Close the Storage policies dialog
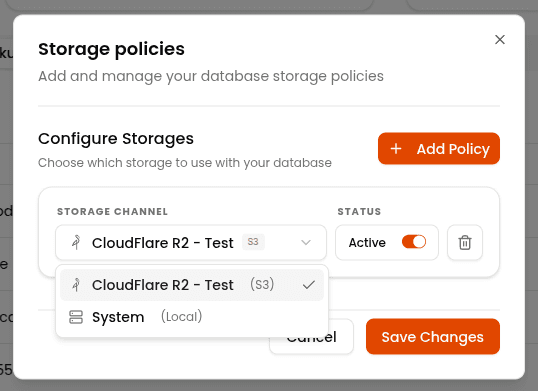This screenshot has width=538, height=391. [x=500, y=40]
